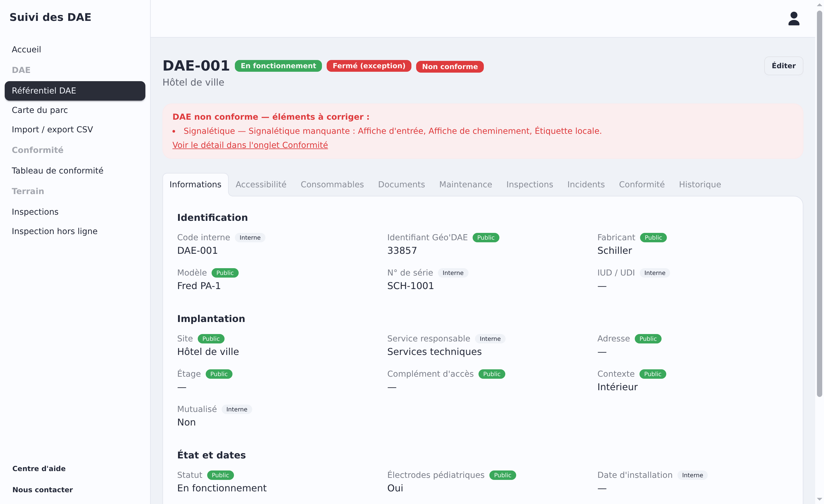Click the Site value Hôtel de ville
This screenshot has height=504, width=824.
208,352
